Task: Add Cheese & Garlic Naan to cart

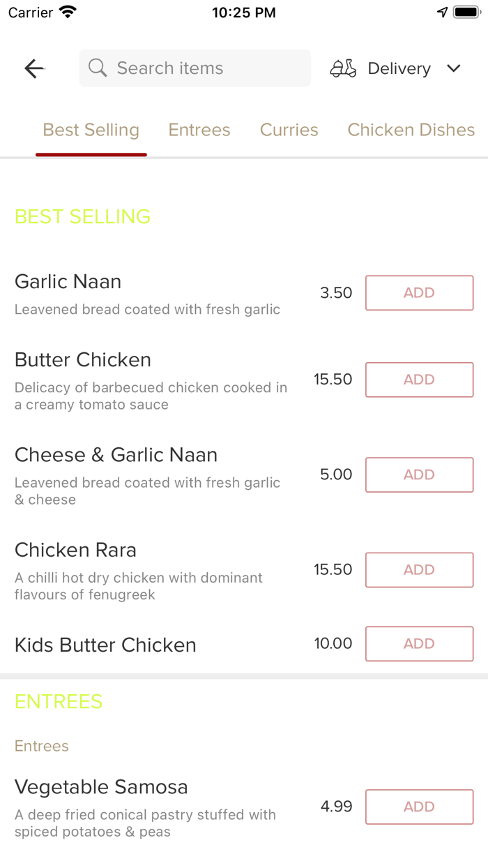Action: pos(419,474)
